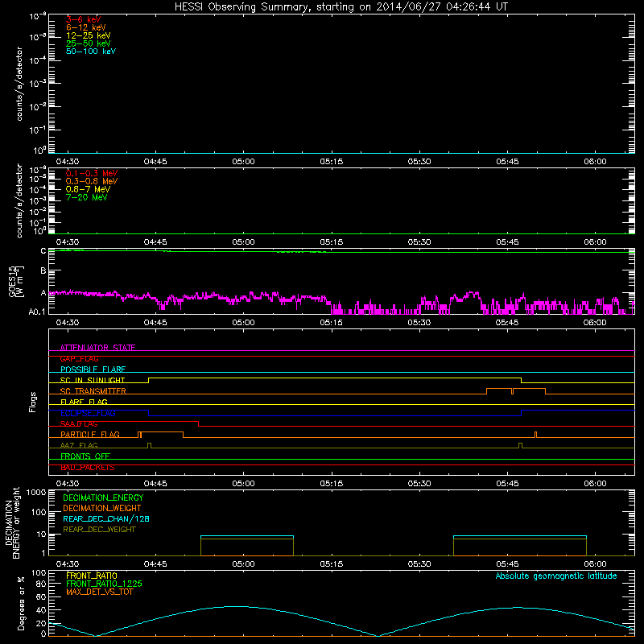Select the 'FRONTS_OFF' flag label

85,456
